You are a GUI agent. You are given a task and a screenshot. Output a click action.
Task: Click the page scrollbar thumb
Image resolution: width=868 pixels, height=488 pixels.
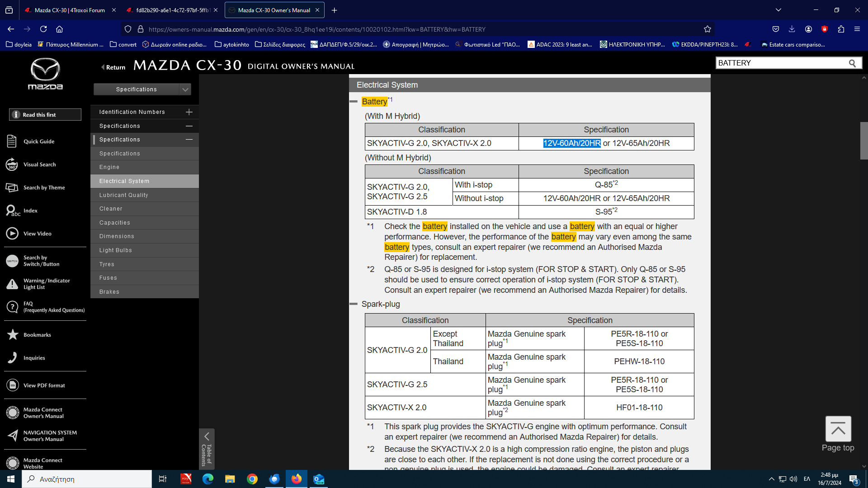point(864,141)
